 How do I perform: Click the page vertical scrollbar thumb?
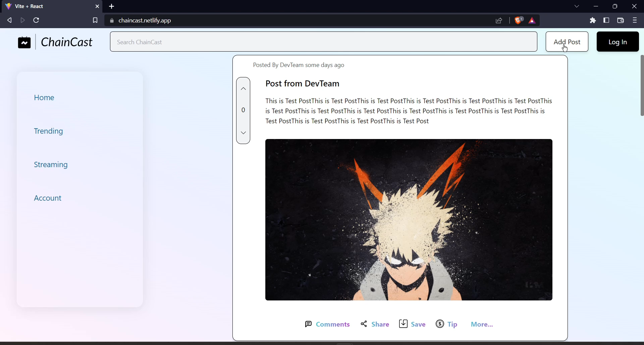coord(642,85)
